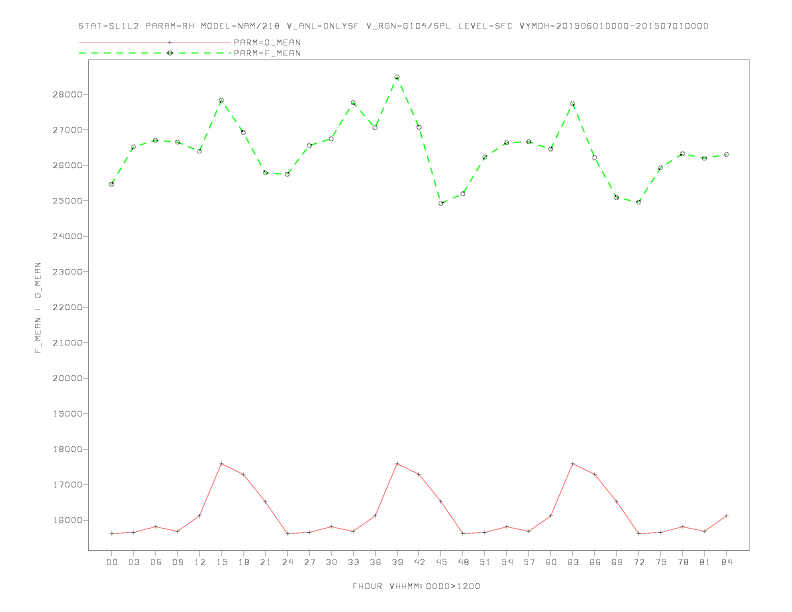Click the y-axis title F_MEAN | O_MEAN

38,308
